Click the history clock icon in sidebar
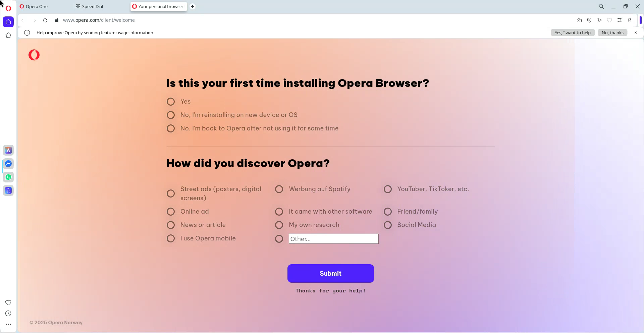 click(x=8, y=314)
